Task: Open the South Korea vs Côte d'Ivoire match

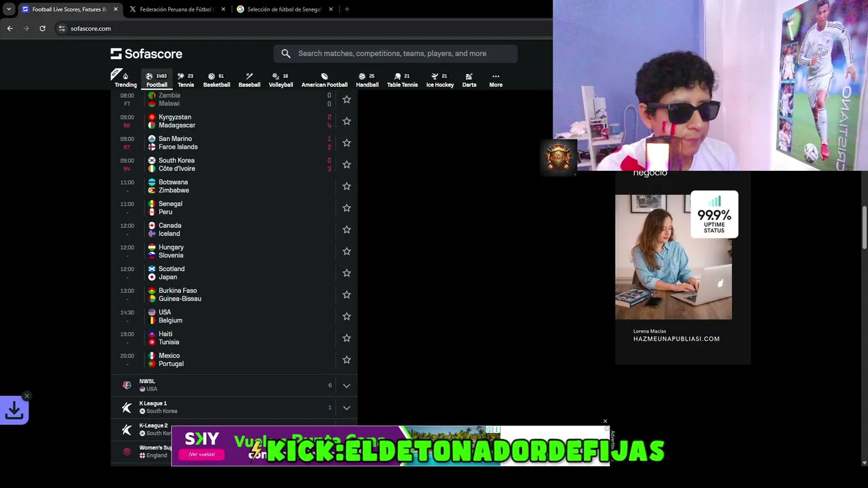Action: tap(234, 165)
